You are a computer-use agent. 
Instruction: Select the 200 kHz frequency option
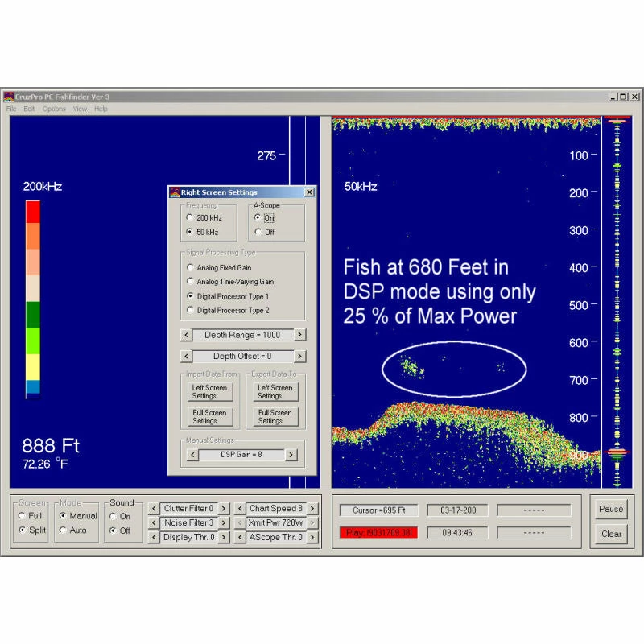190,217
